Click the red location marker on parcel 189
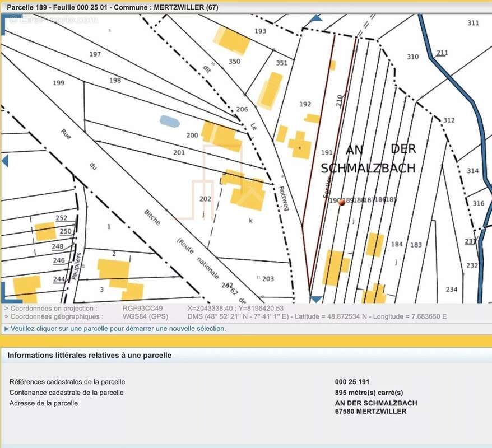Image resolution: width=492 pixels, height=448 pixels. 342,203
